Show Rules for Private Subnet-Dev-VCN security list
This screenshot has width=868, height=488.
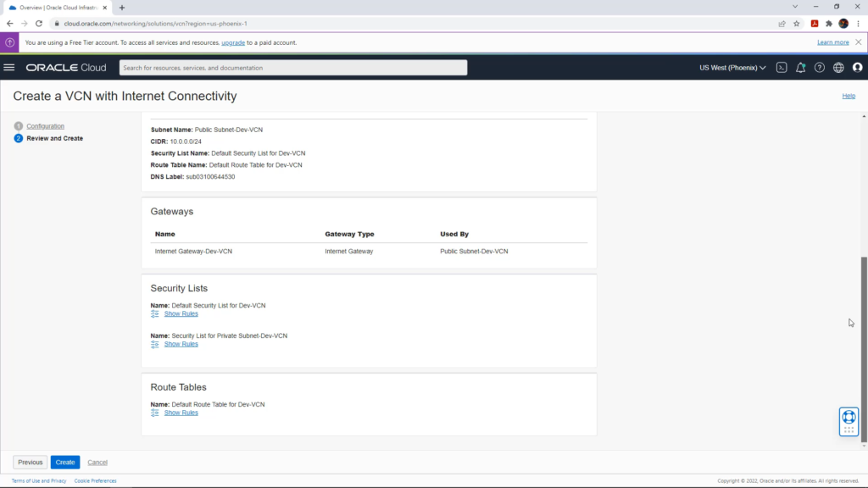(x=181, y=344)
